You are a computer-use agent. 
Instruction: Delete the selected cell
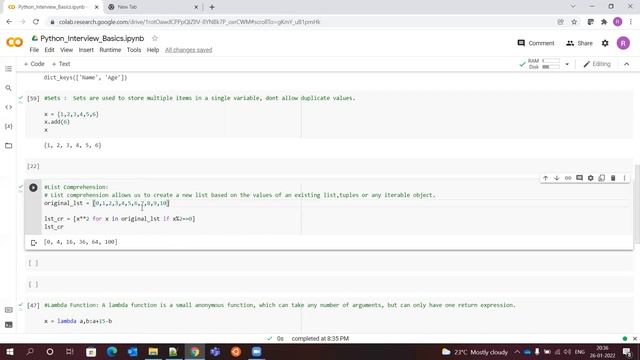[613, 178]
